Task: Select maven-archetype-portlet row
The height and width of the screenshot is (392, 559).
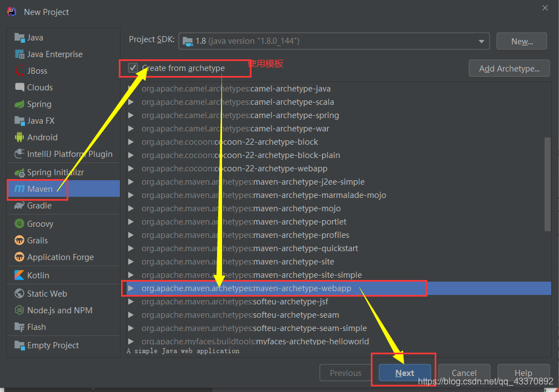Action: [x=339, y=221]
